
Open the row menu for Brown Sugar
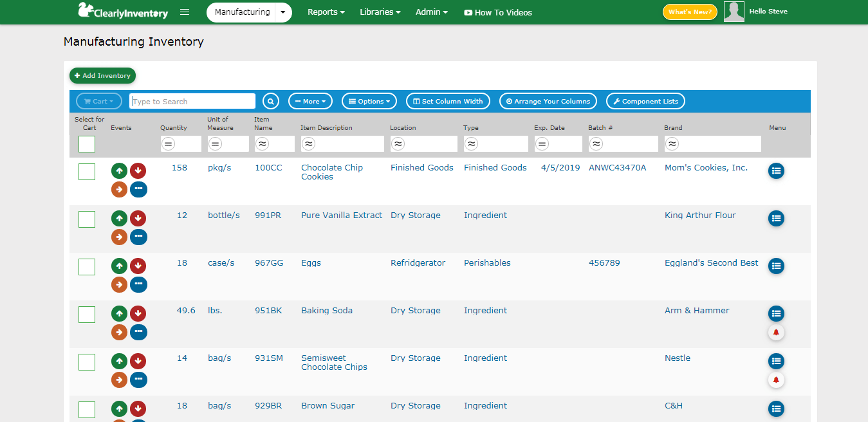click(x=776, y=408)
